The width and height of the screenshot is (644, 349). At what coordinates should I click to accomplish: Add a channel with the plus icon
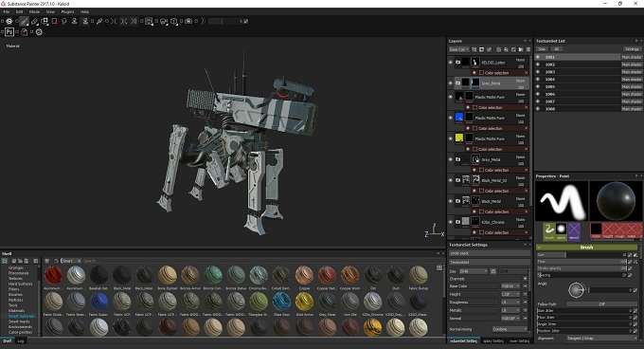tap(525, 279)
